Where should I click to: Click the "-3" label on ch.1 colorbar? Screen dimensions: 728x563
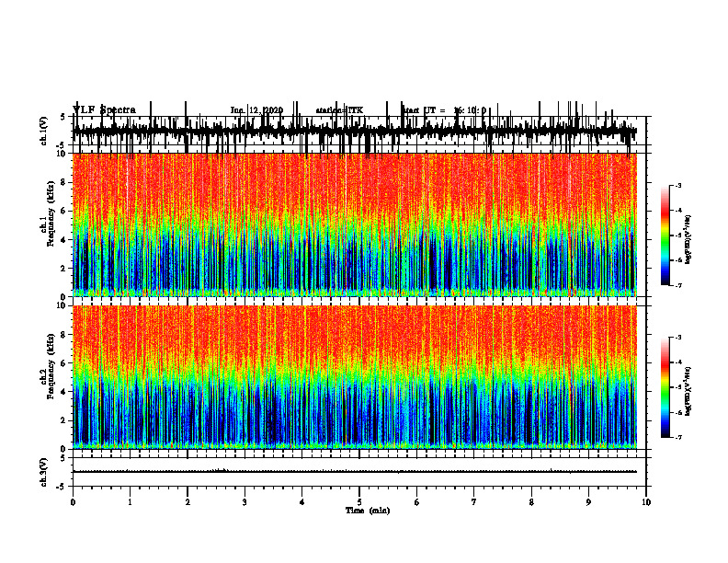677,186
